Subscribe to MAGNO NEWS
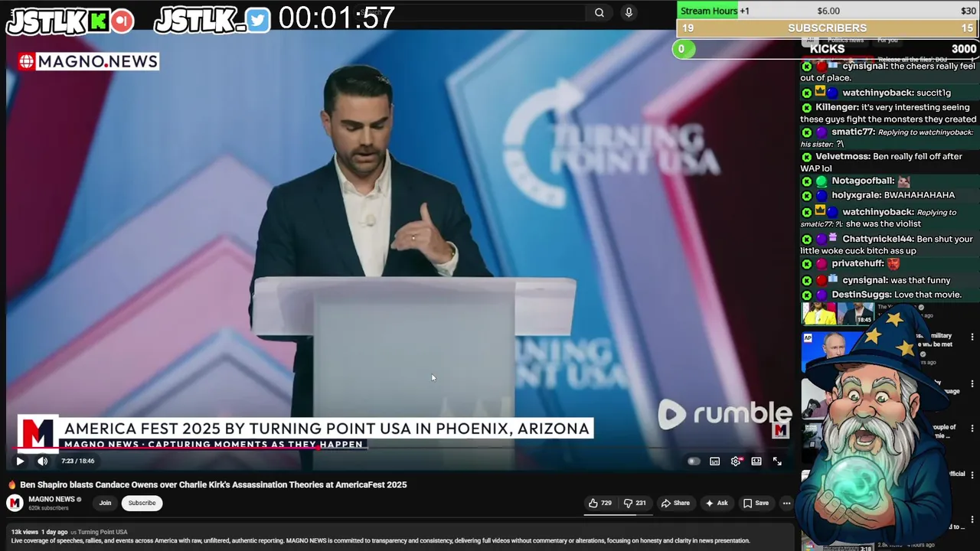This screenshot has height=551, width=980. [x=142, y=503]
